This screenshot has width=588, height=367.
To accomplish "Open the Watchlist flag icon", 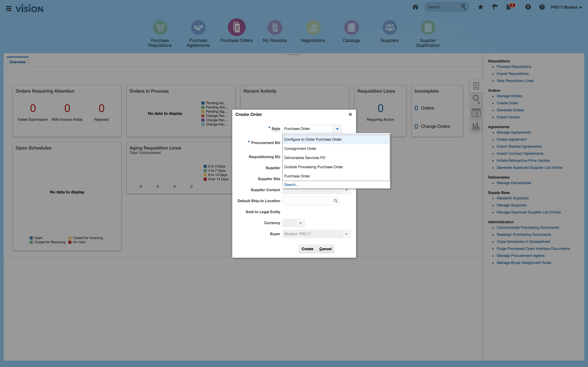I will (495, 7).
